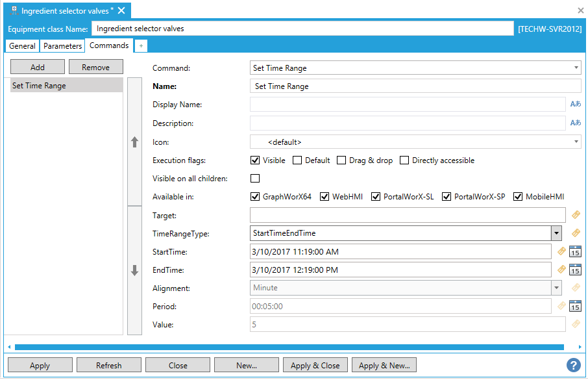Click translate icon next to Description
The height and width of the screenshot is (380, 588).
(575, 123)
